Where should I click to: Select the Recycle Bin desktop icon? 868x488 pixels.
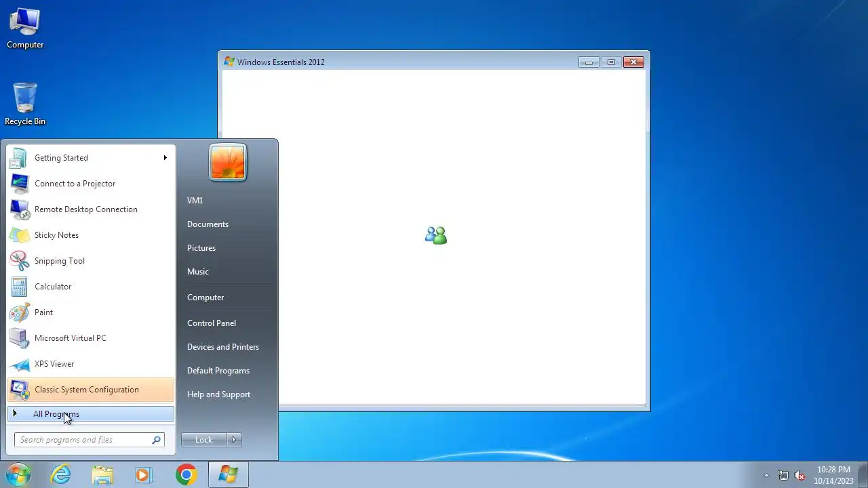[x=25, y=104]
